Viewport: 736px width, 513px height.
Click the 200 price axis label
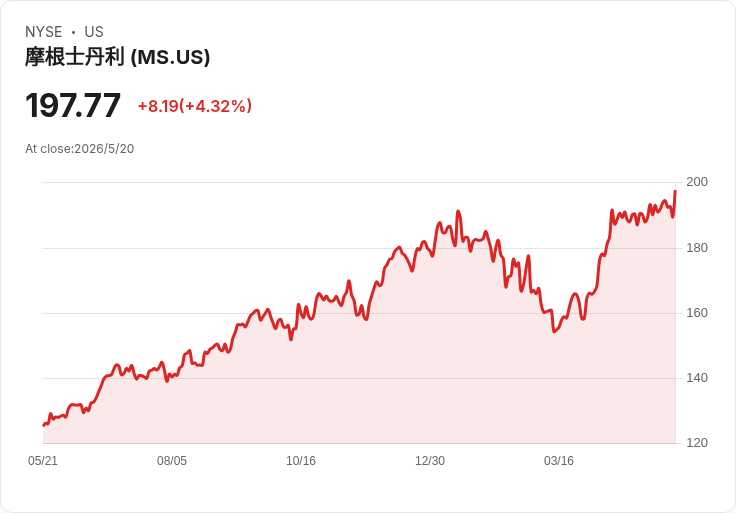(697, 182)
